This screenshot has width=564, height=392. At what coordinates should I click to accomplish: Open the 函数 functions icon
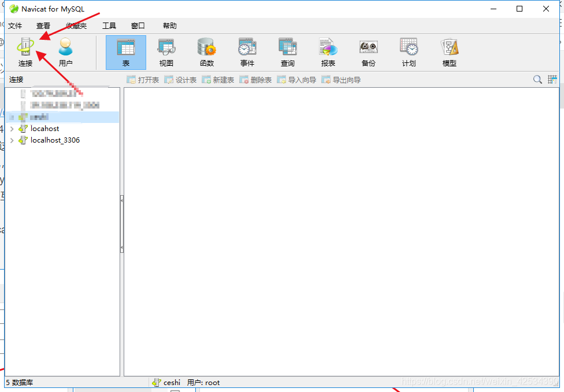[207, 53]
